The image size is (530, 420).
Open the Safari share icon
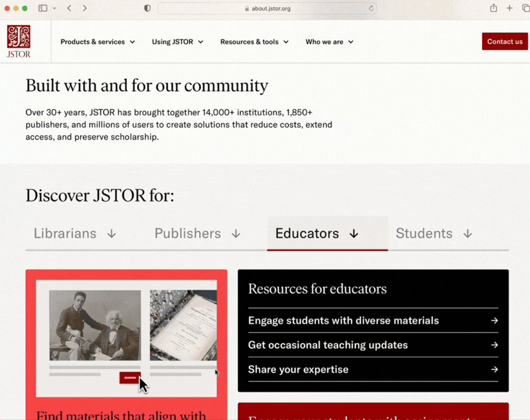494,8
